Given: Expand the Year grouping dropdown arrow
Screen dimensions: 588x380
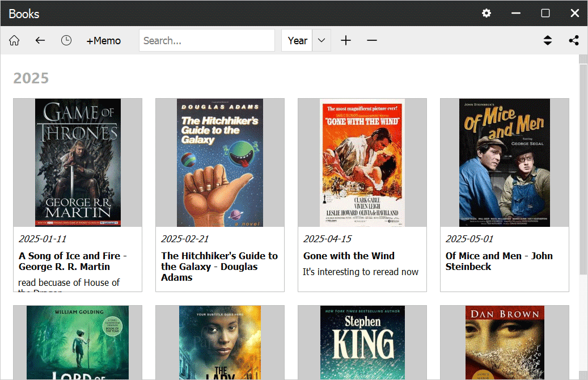Looking at the screenshot, I should 322,40.
